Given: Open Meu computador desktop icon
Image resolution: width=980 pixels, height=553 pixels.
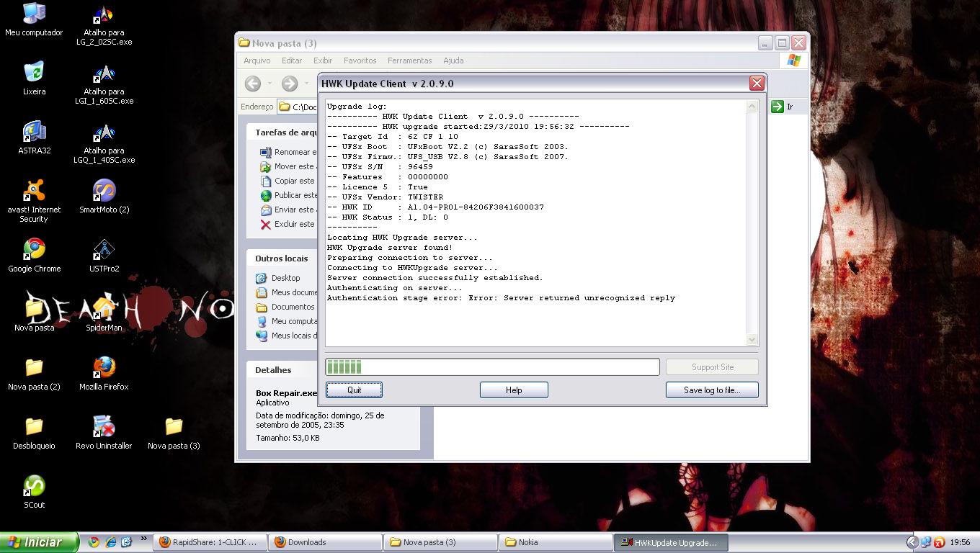Looking at the screenshot, I should 34,19.
